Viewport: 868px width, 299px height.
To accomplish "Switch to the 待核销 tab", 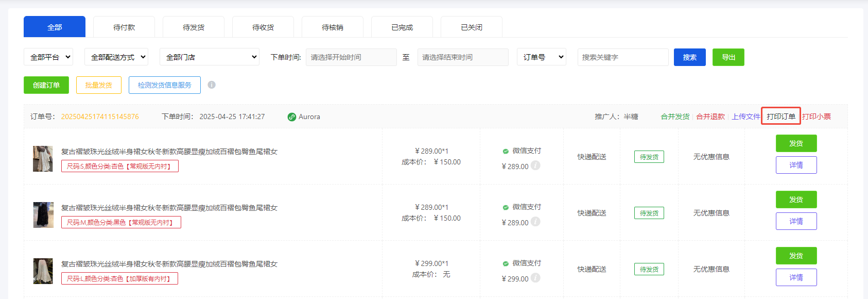I will [333, 27].
